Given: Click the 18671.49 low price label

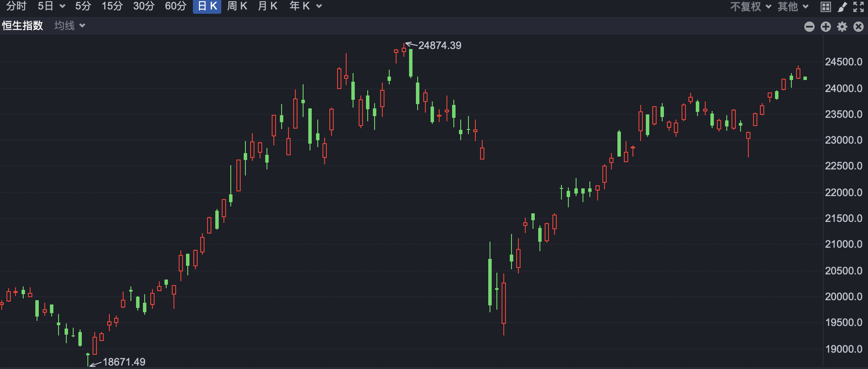Looking at the screenshot, I should point(124,362).
